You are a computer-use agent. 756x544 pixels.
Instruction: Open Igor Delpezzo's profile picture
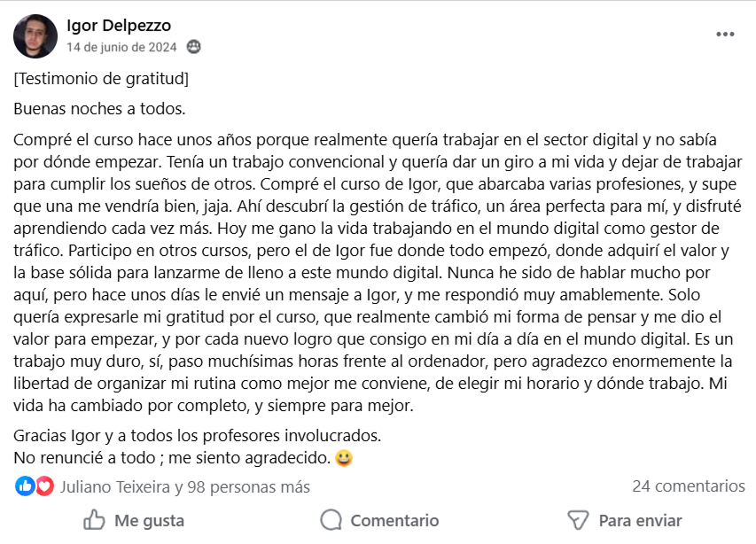[x=35, y=36]
